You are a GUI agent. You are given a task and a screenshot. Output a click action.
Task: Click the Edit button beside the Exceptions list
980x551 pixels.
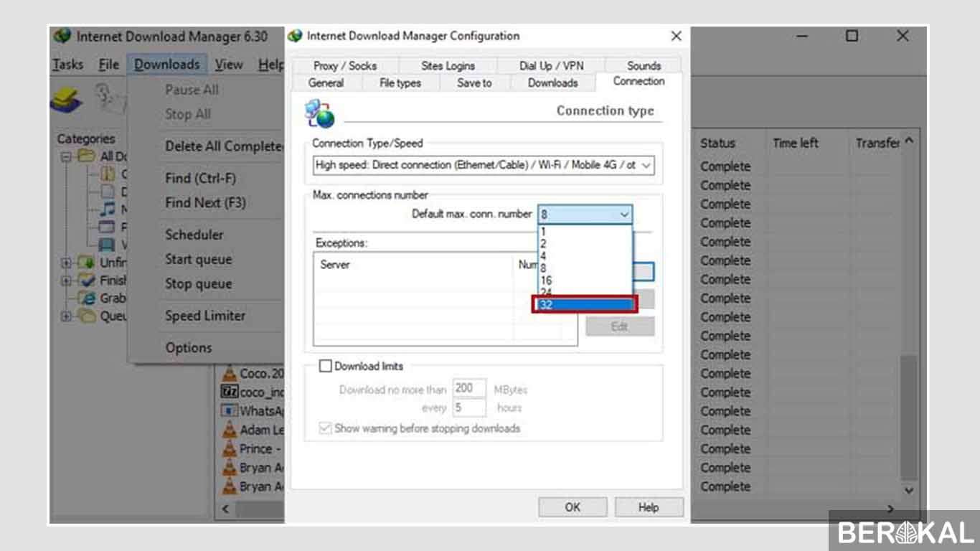click(620, 326)
